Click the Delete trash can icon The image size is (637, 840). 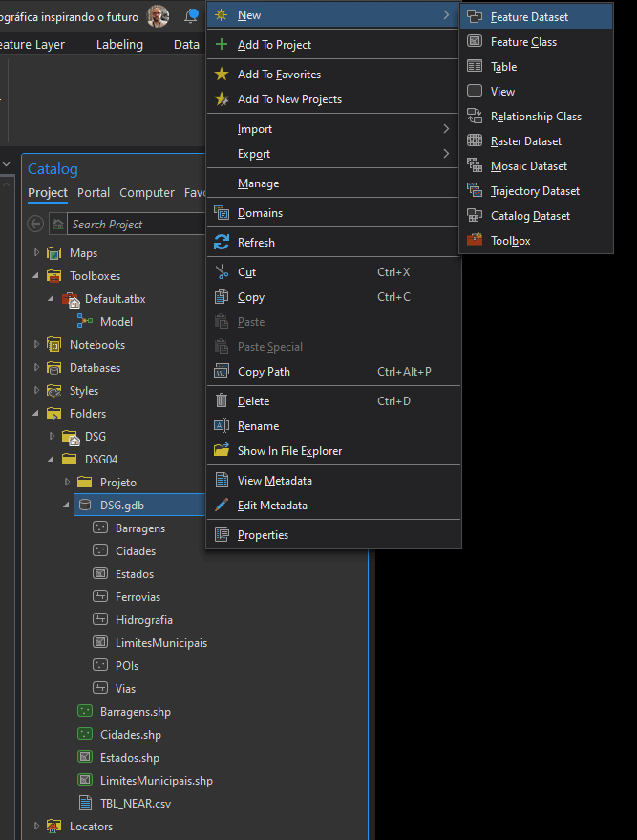(222, 401)
